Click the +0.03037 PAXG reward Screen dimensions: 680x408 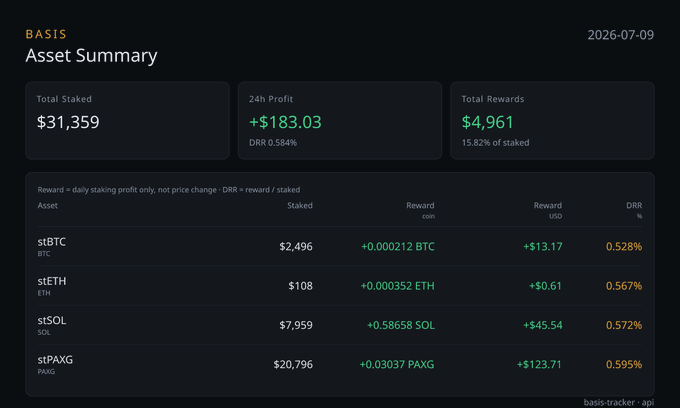(x=397, y=365)
